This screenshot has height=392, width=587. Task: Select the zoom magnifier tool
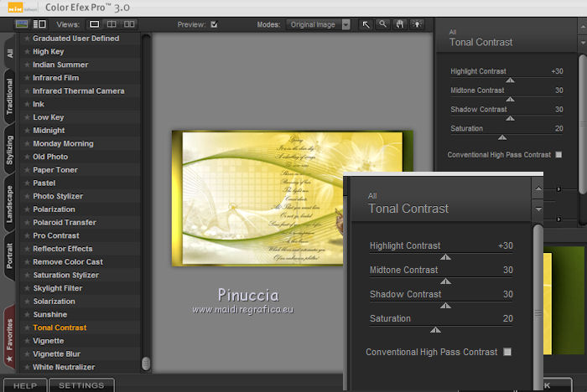[x=382, y=24]
